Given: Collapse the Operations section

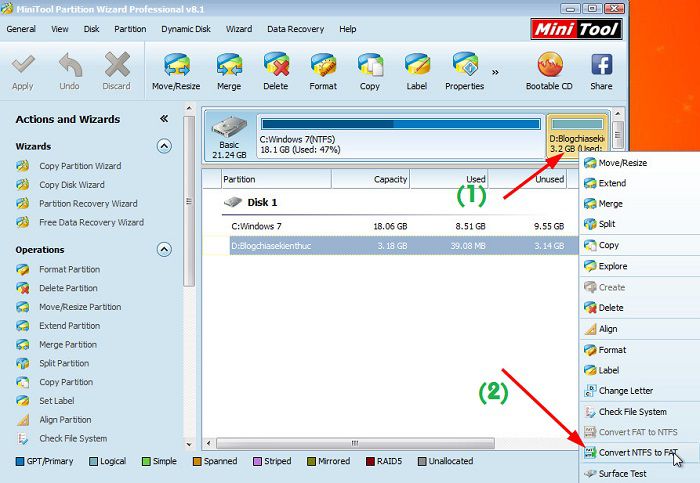Looking at the screenshot, I should point(164,250).
